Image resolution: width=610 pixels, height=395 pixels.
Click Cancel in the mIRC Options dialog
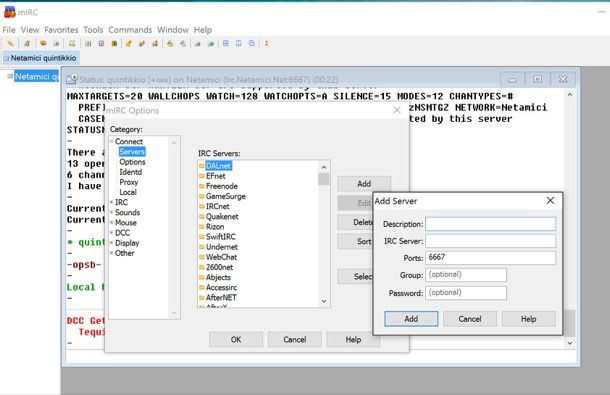294,339
